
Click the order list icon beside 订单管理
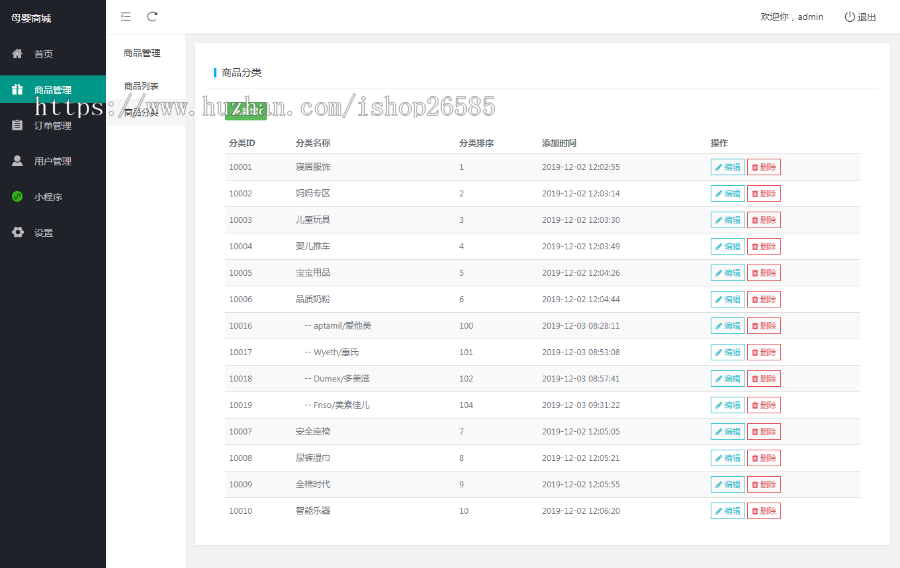coord(17,125)
